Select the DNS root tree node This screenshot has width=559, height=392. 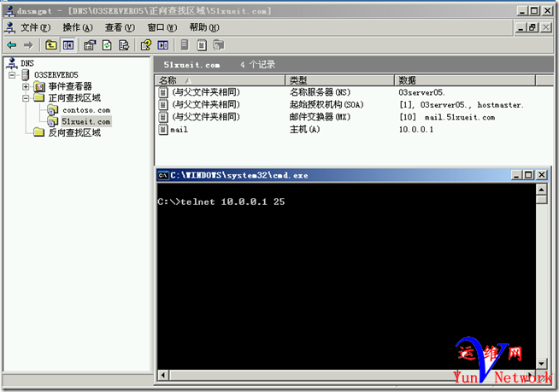(x=27, y=63)
